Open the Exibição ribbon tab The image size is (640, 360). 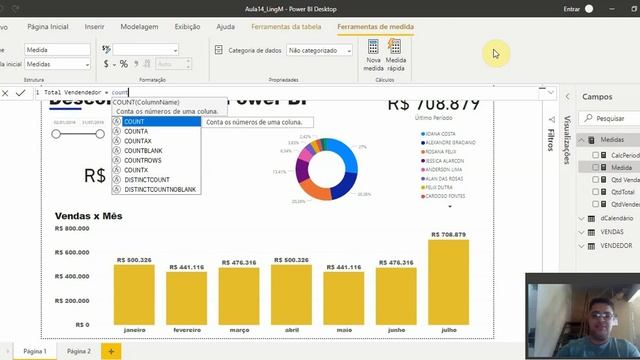187,27
